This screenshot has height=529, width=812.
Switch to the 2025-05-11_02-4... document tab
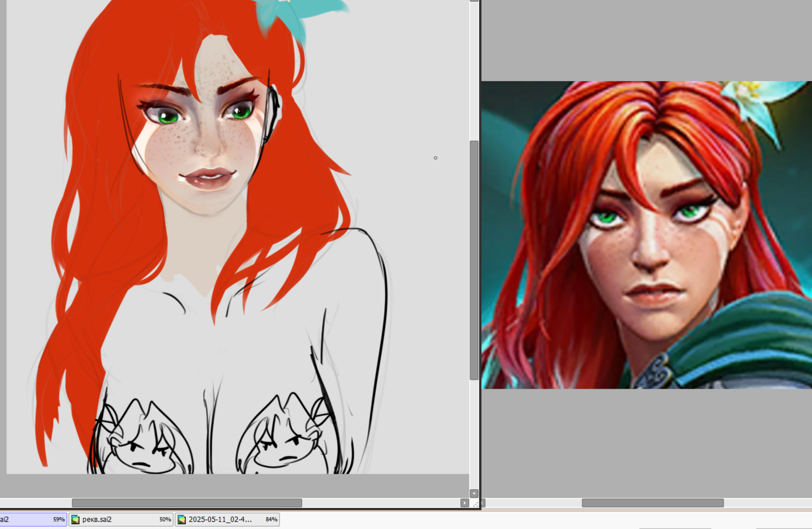[227, 519]
